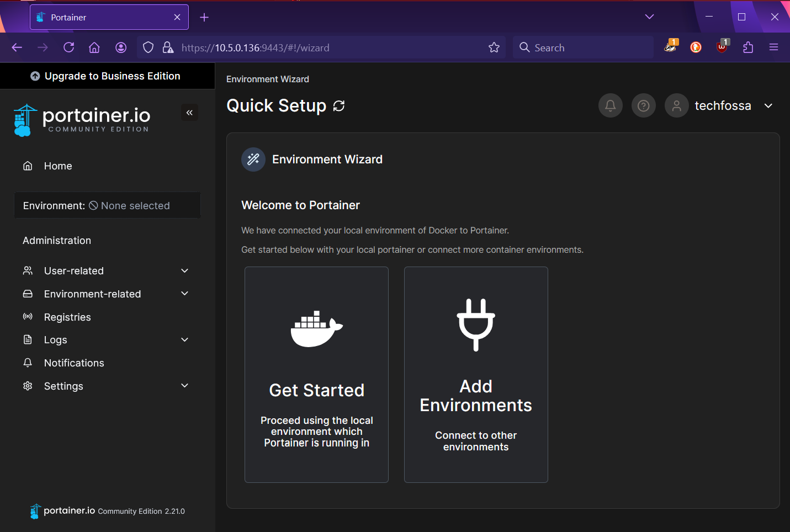This screenshot has width=790, height=532.
Task: Open the techfossa user dropdown
Action: point(768,106)
